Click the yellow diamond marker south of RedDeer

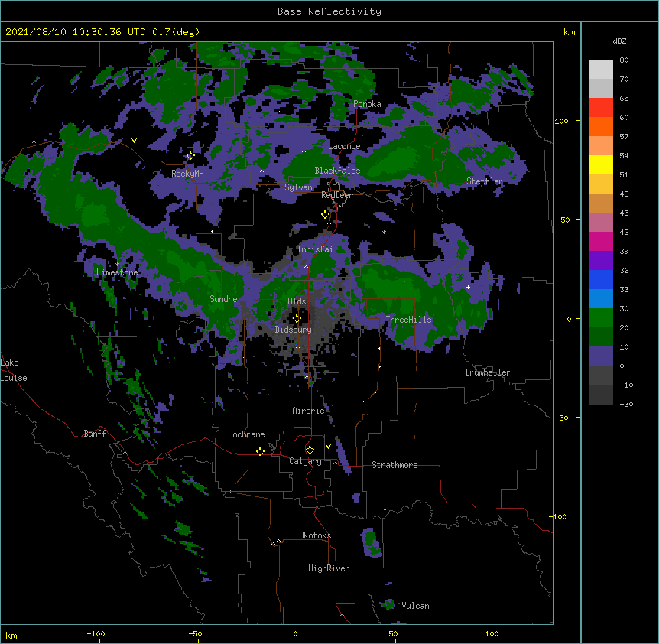point(325,215)
